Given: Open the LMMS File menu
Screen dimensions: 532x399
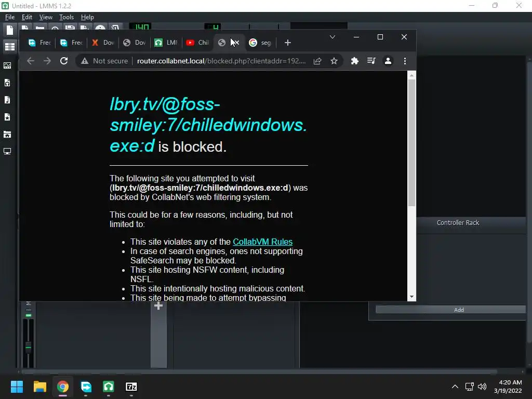Looking at the screenshot, I should (x=10, y=17).
